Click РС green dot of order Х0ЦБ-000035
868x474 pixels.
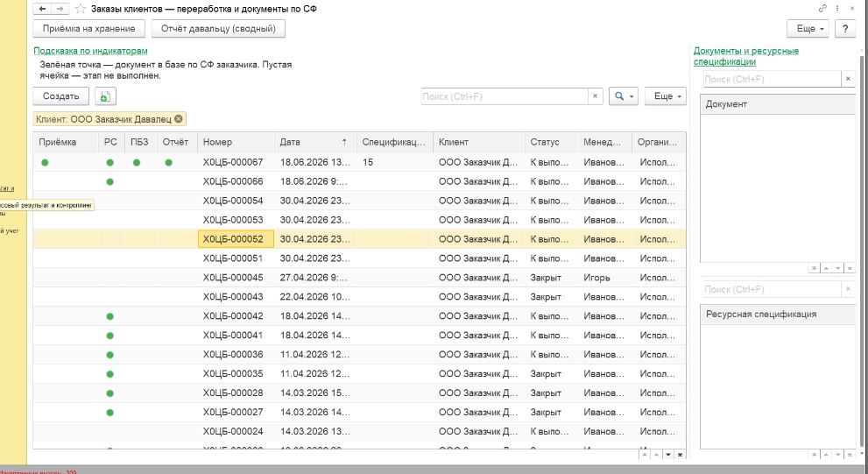tap(110, 374)
